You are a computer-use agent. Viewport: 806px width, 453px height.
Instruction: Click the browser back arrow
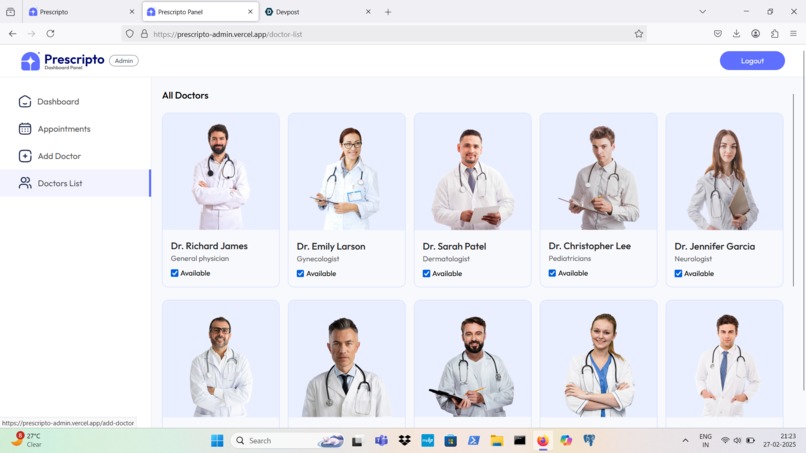(12, 33)
